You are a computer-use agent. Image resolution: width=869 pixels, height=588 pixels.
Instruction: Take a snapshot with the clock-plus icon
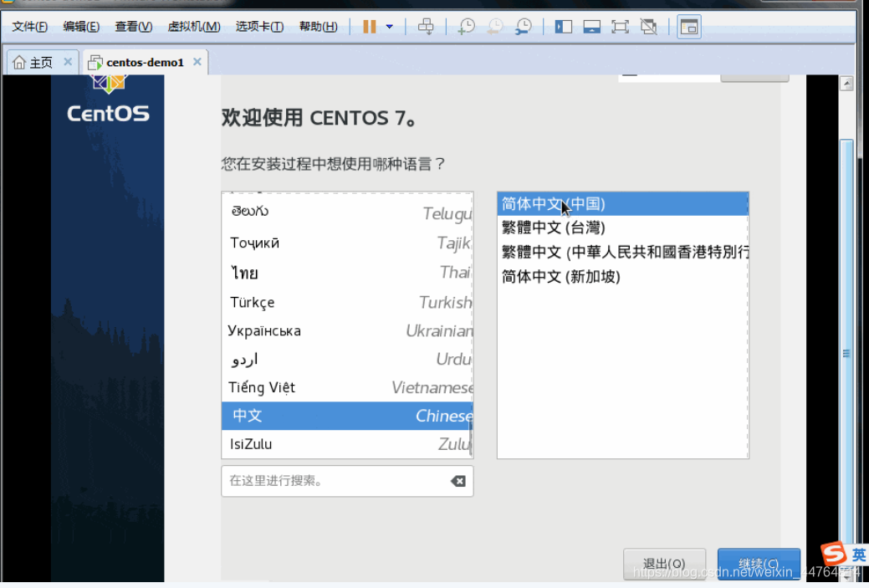(466, 26)
